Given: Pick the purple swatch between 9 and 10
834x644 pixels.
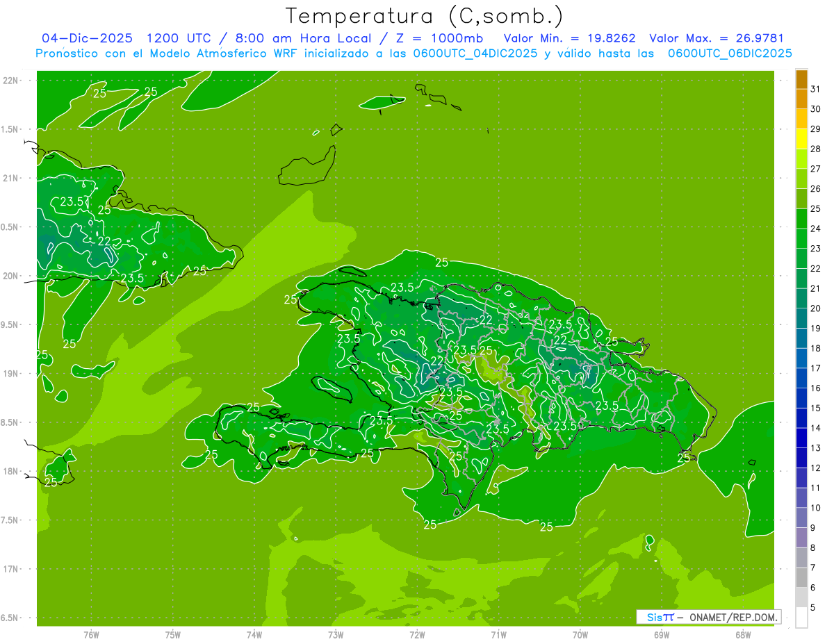Looking at the screenshot, I should 801,518.
